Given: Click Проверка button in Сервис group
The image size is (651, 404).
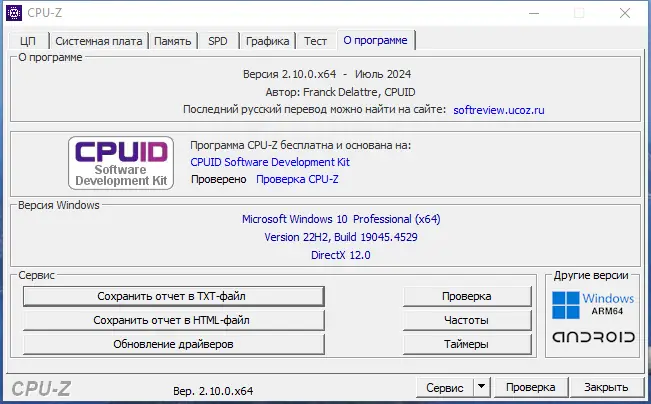Looking at the screenshot, I should pos(467,296).
